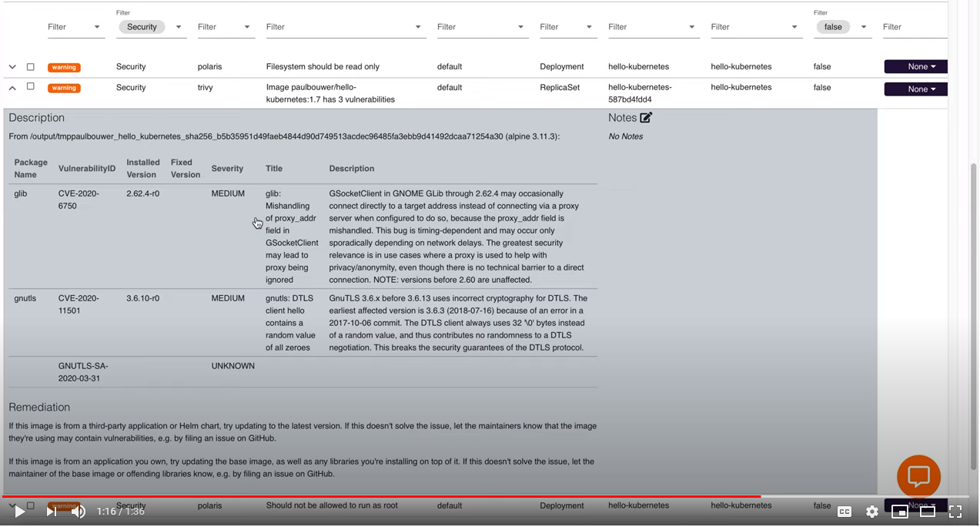Viewport: 980px width, 527px height.
Task: Click the rightmost Filter input
Action: (x=915, y=27)
